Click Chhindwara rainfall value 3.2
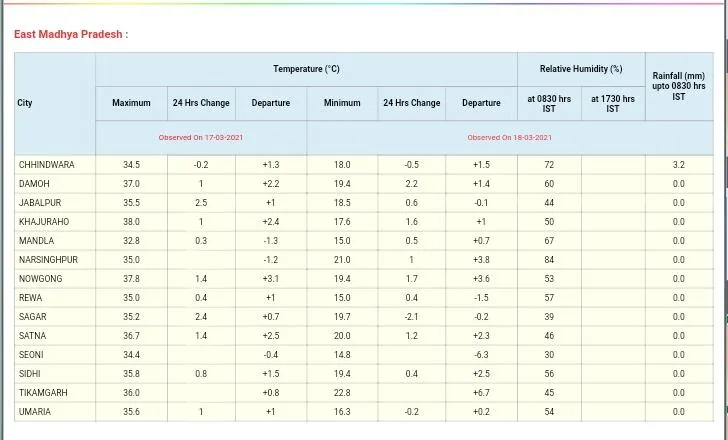The width and height of the screenshot is (728, 440). 679,165
